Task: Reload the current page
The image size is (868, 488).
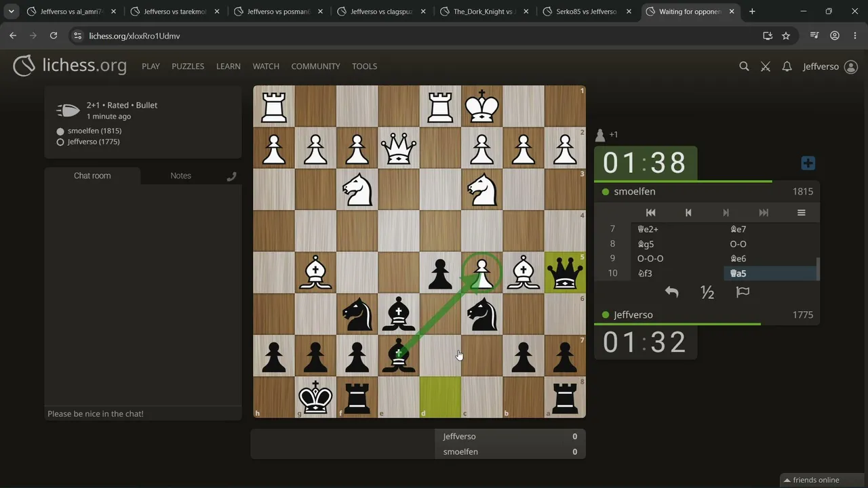Action: coord(53,36)
